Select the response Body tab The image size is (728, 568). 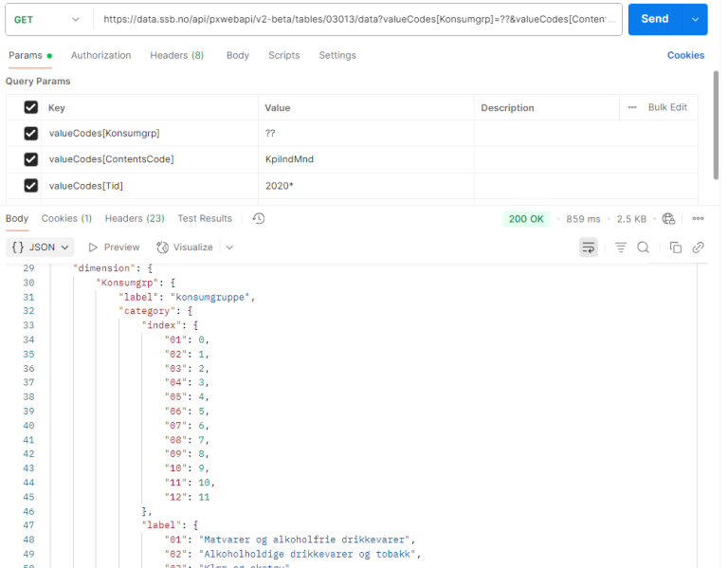17,218
